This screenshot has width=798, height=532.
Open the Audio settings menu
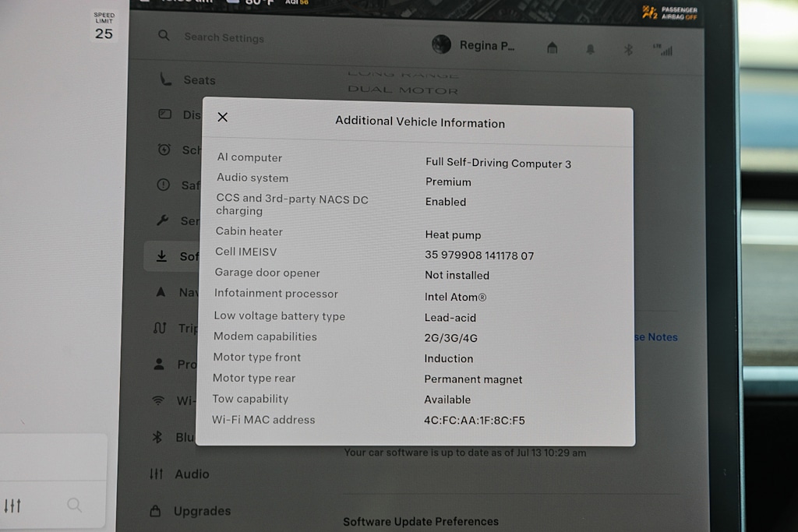tap(180, 474)
